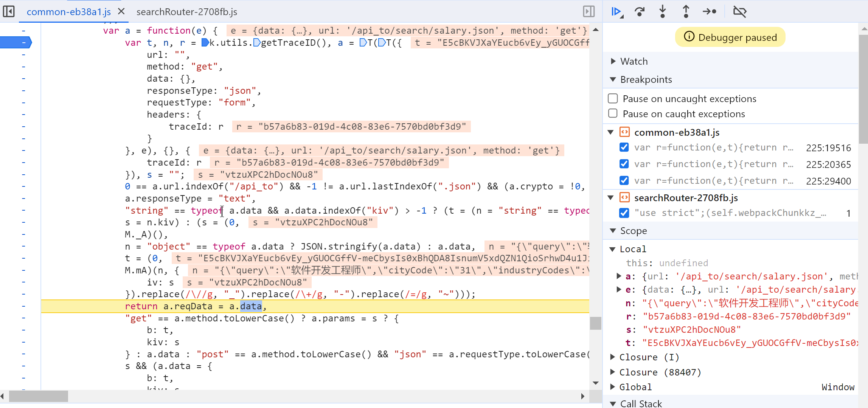This screenshot has height=408, width=868.
Task: Collapse the Local scope group
Action: click(613, 249)
